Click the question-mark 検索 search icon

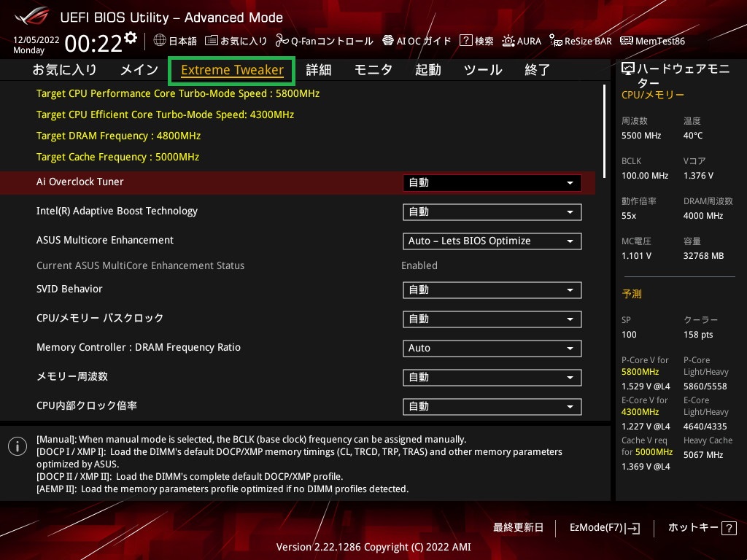click(465, 41)
